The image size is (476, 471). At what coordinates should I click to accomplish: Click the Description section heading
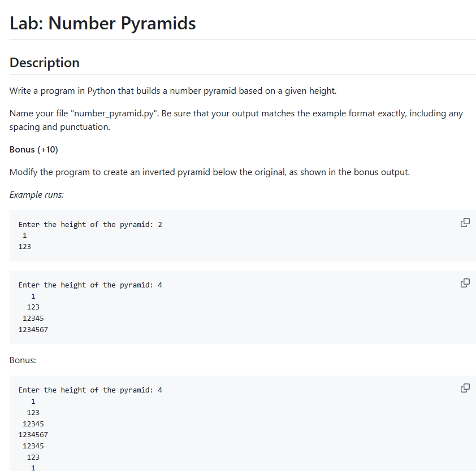[44, 63]
